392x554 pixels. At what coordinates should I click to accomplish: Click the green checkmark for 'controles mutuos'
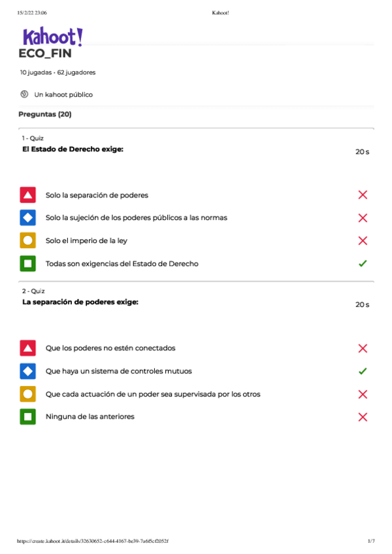point(363,371)
